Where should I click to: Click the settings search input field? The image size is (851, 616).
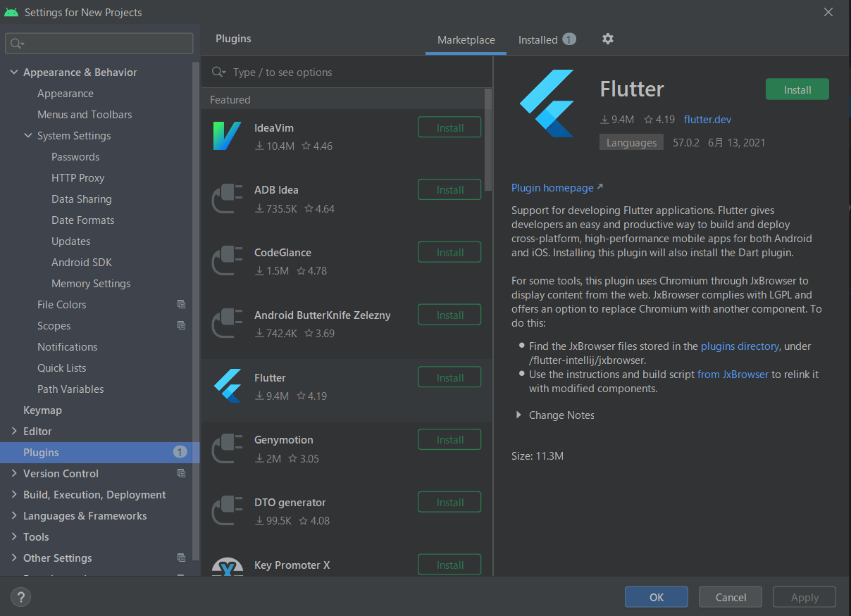click(99, 44)
